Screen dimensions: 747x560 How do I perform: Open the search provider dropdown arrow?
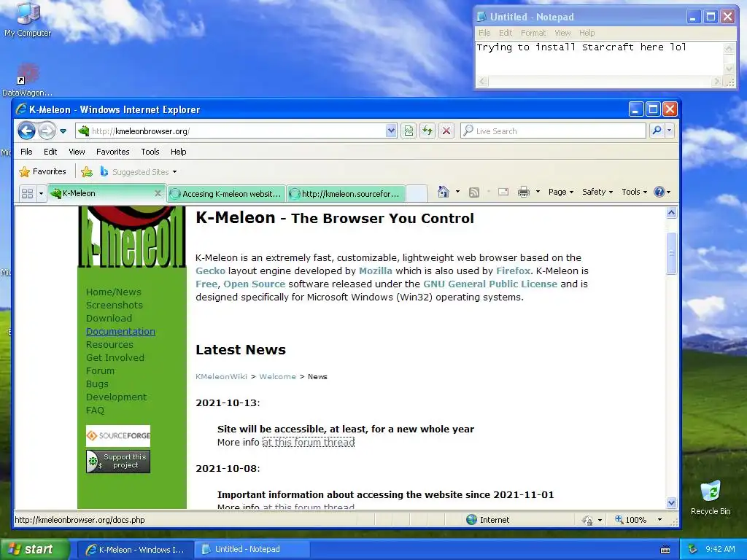pos(670,131)
